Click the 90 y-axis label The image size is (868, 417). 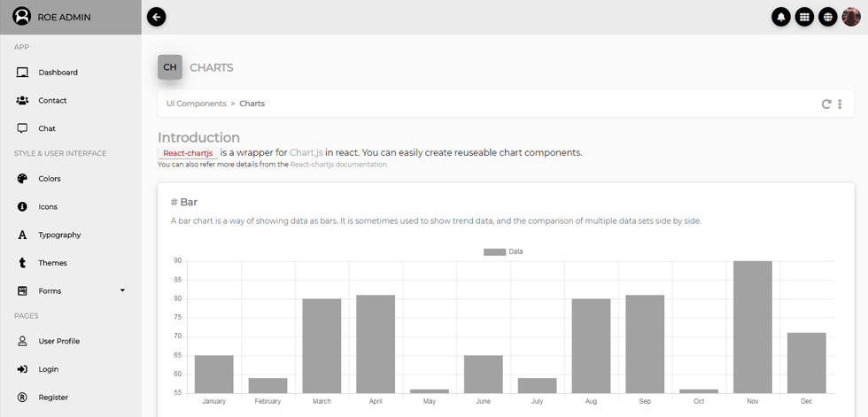pyautogui.click(x=178, y=260)
